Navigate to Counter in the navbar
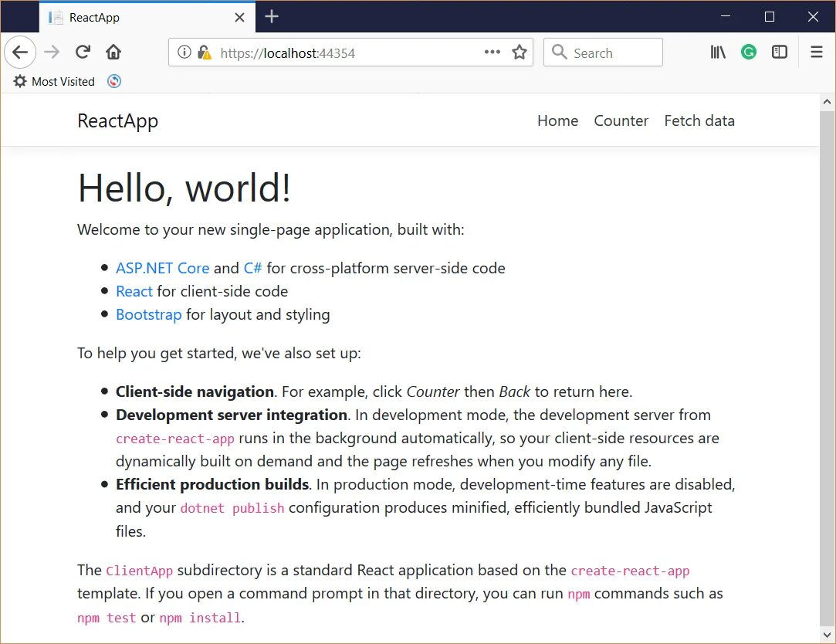The image size is (836, 644). point(621,120)
